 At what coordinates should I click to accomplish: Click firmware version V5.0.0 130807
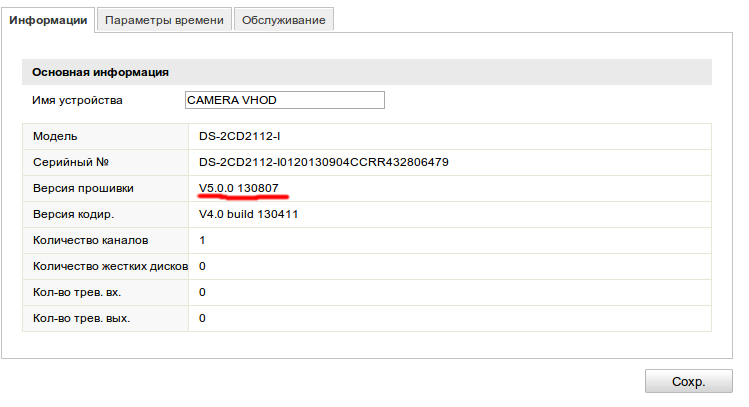click(239, 188)
